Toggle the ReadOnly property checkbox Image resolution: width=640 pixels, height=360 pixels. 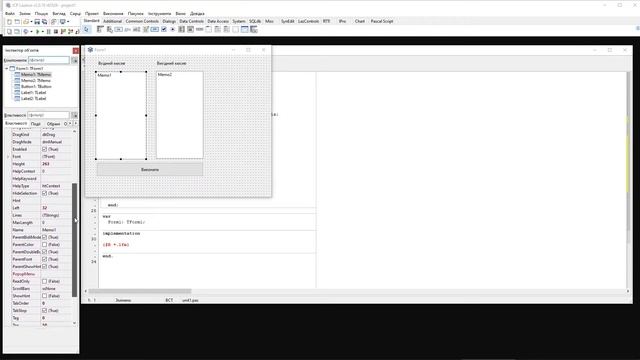(x=44, y=281)
